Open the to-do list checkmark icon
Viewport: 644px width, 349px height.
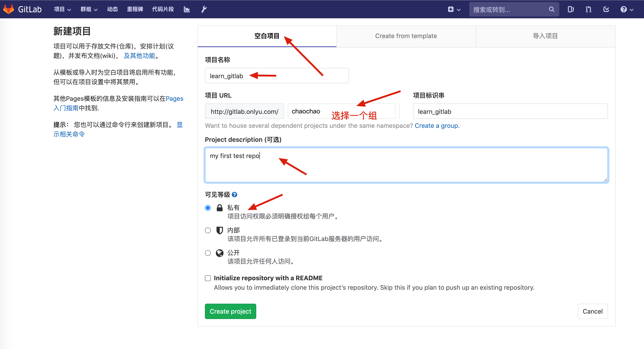[606, 9]
